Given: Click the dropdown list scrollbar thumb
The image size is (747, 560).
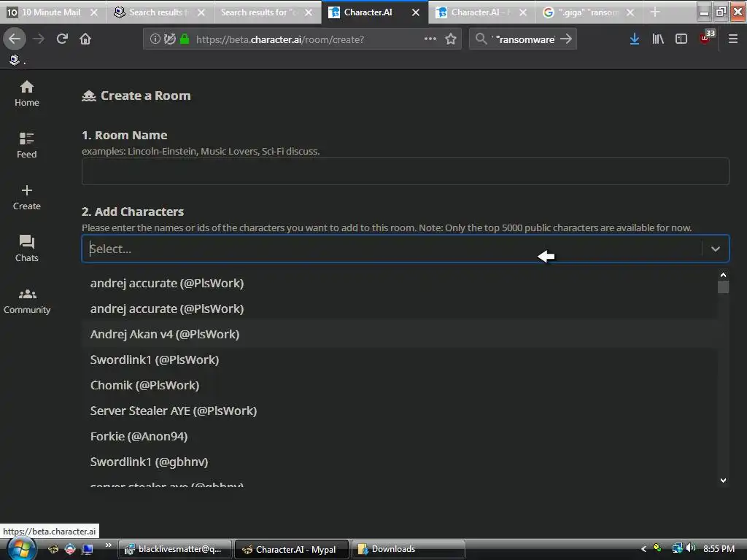Looking at the screenshot, I should click(x=723, y=287).
